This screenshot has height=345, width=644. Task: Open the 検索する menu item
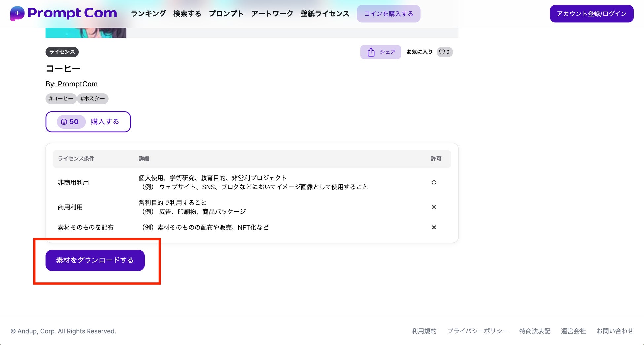click(187, 14)
